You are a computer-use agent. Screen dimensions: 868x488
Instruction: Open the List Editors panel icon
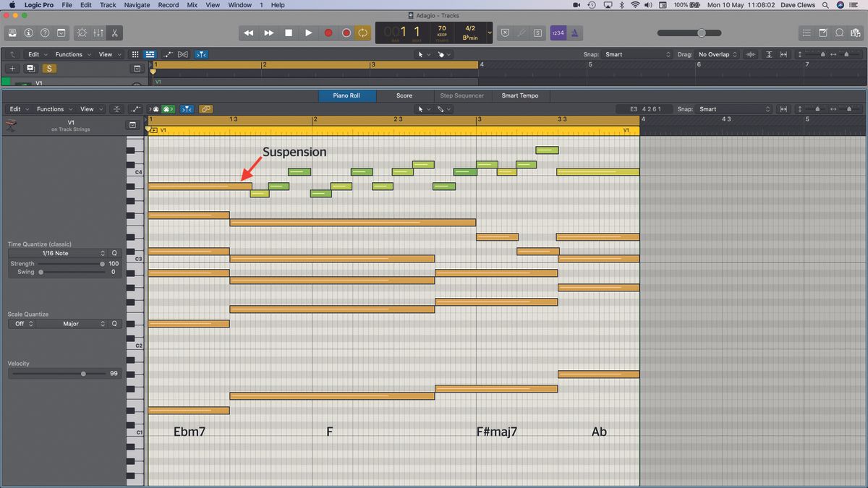tap(807, 33)
